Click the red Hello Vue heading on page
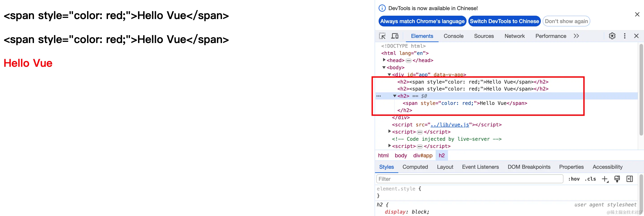 click(x=28, y=63)
